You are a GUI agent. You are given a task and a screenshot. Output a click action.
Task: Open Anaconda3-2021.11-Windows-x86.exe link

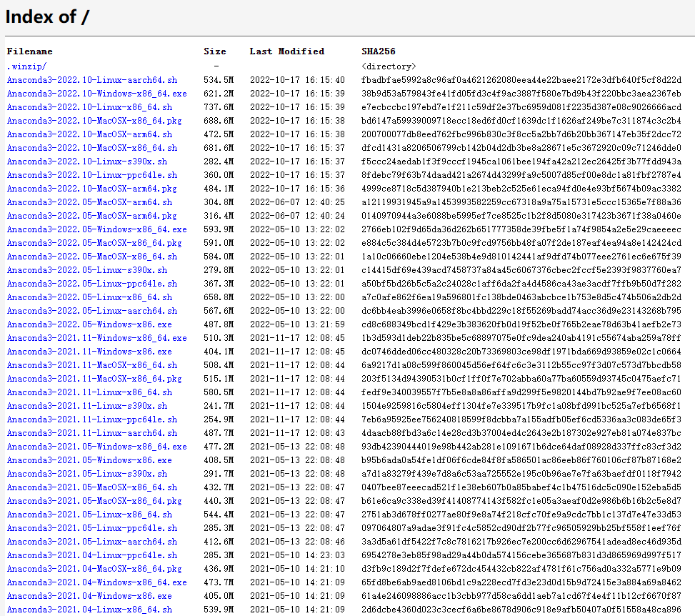tap(89, 352)
